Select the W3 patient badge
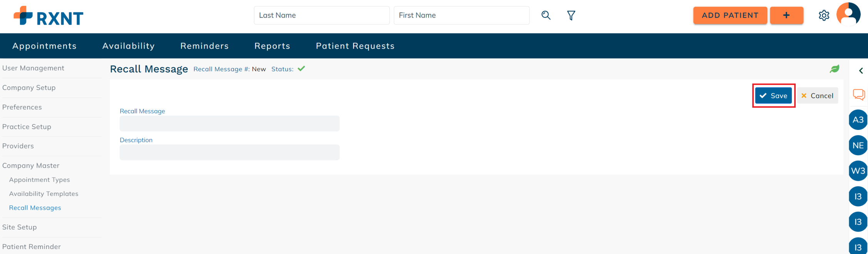This screenshot has height=254, width=868. coord(858,171)
